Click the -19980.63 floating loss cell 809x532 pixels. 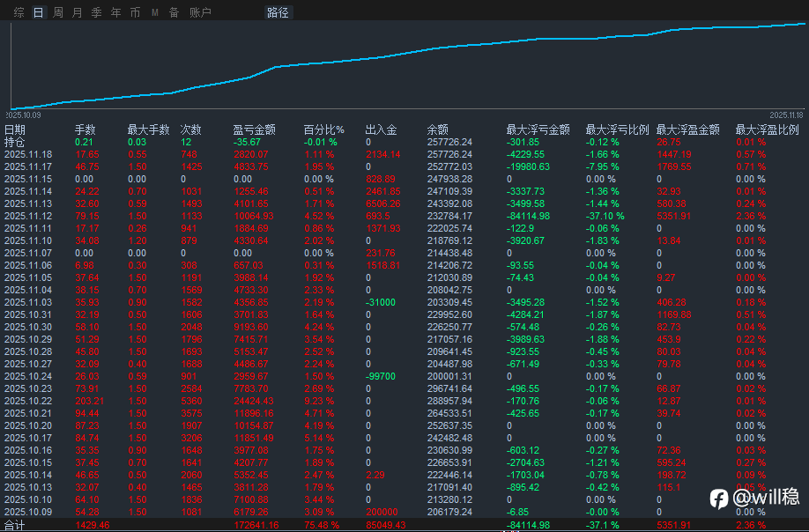[529, 167]
